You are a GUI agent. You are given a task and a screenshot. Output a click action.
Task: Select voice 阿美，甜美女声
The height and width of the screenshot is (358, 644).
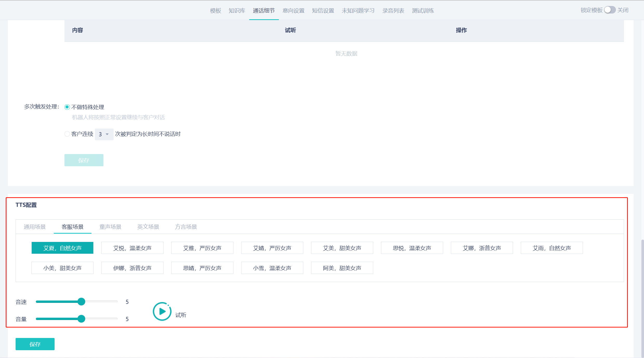tap(342, 268)
